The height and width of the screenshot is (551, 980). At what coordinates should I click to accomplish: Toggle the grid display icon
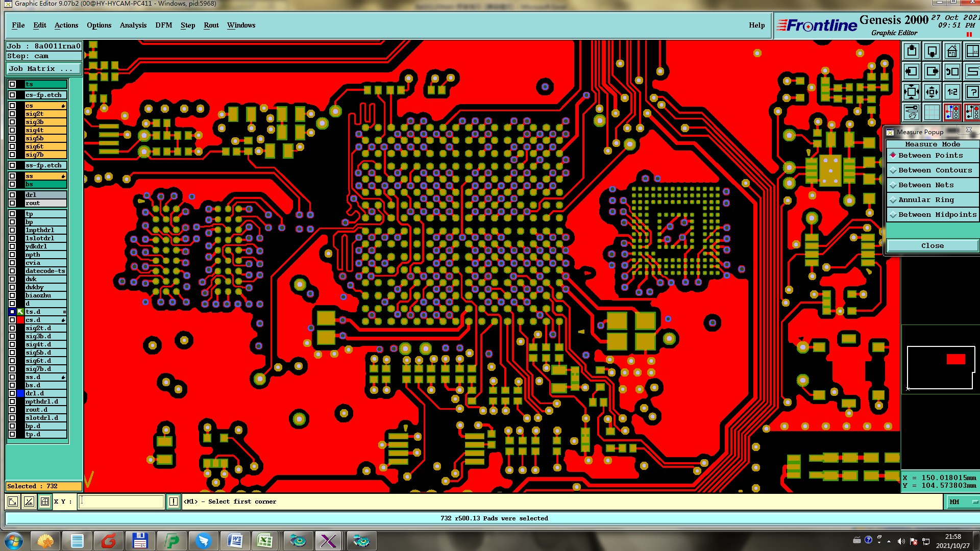pos(932,112)
